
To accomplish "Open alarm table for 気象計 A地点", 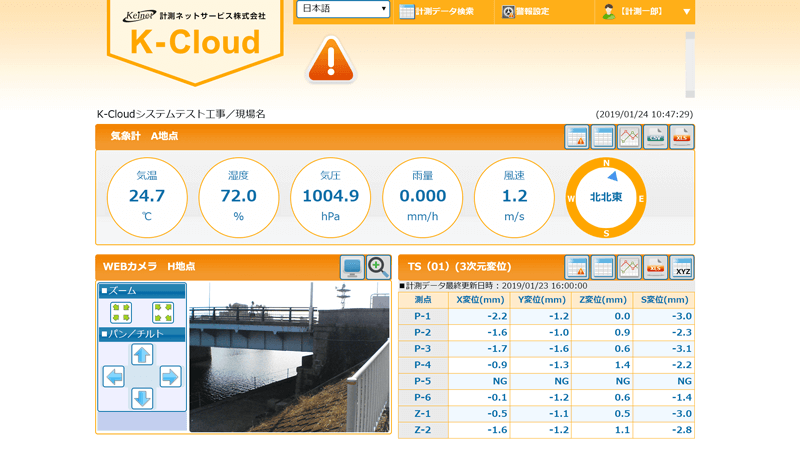I will (x=577, y=137).
